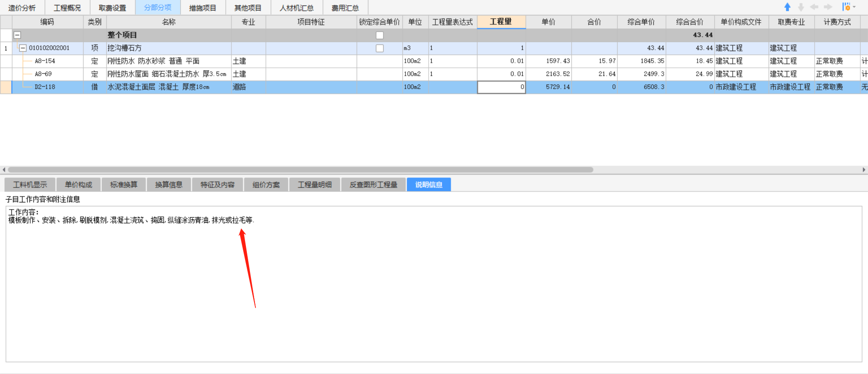Open the 工程量明细 tab
Screen dimensions: 868x374
[x=315, y=185]
